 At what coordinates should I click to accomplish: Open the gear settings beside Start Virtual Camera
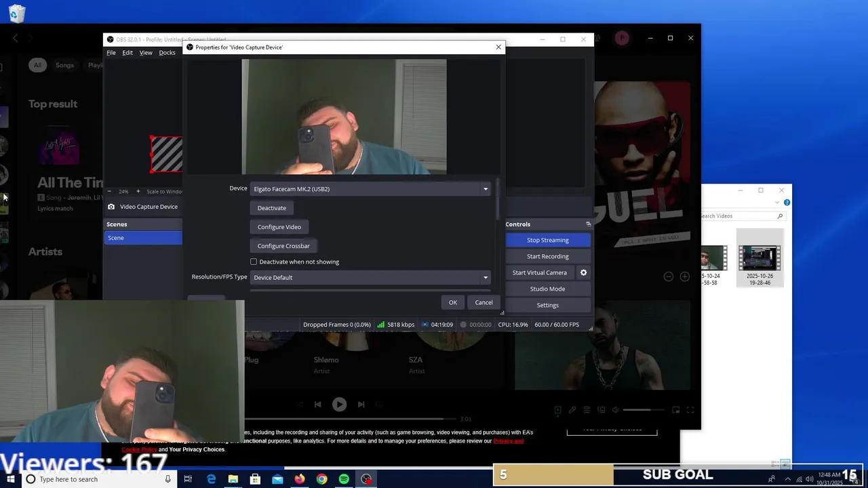pyautogui.click(x=583, y=272)
